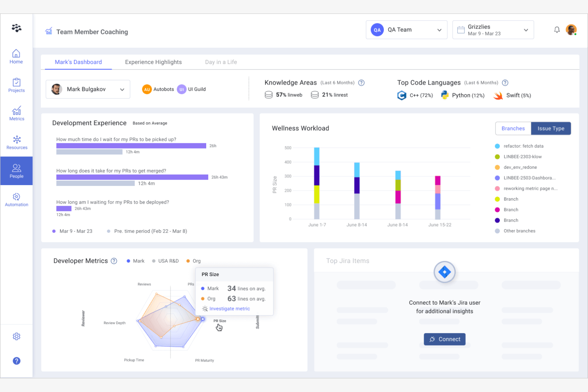Click the refactor: fetch data legend color dot
This screenshot has width=588, height=392.
(x=497, y=146)
